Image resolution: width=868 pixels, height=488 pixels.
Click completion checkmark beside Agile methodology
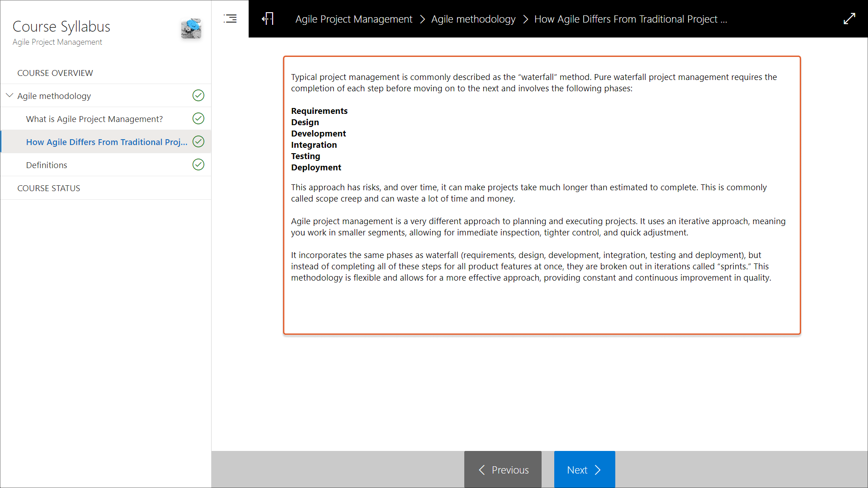[x=198, y=95]
